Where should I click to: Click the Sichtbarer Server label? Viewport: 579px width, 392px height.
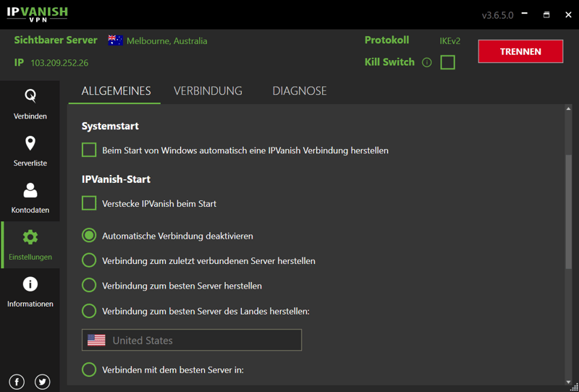[56, 41]
